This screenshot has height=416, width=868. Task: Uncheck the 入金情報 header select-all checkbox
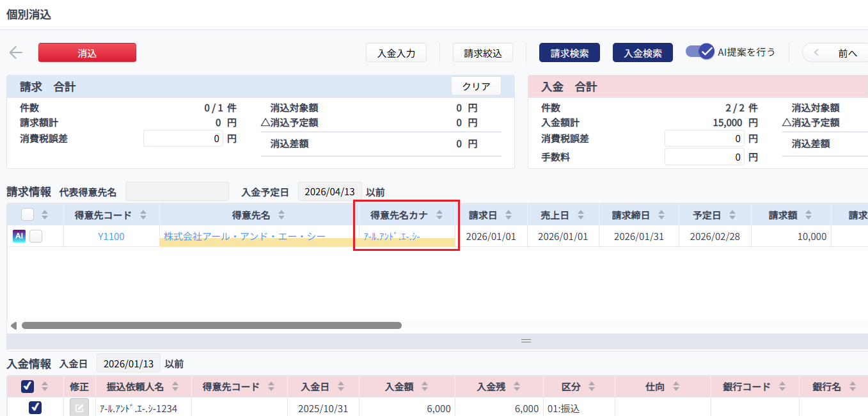point(28,387)
